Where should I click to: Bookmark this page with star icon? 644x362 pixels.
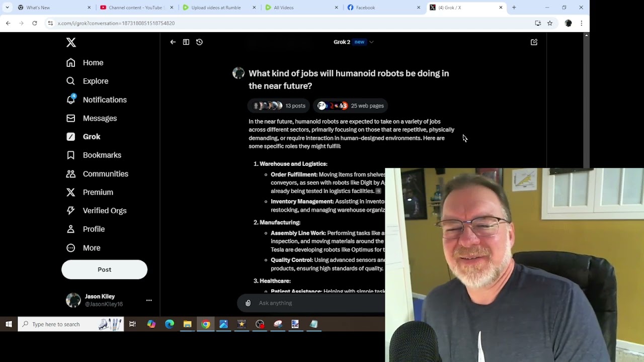pyautogui.click(x=550, y=23)
